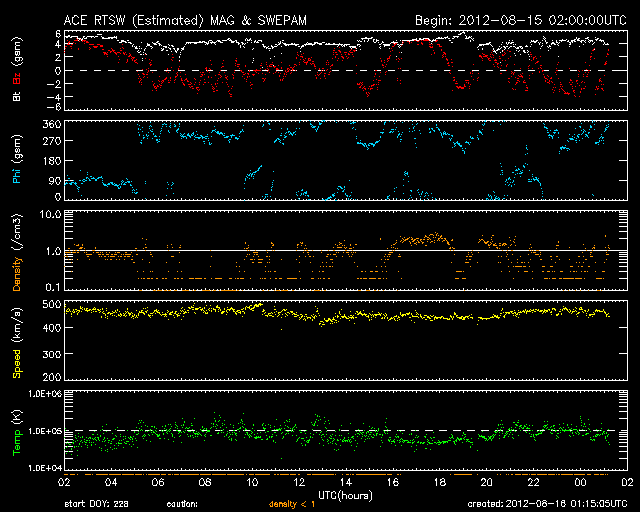Click the 18 hour tick on time axis
This screenshot has height=512, width=640.
click(x=438, y=481)
